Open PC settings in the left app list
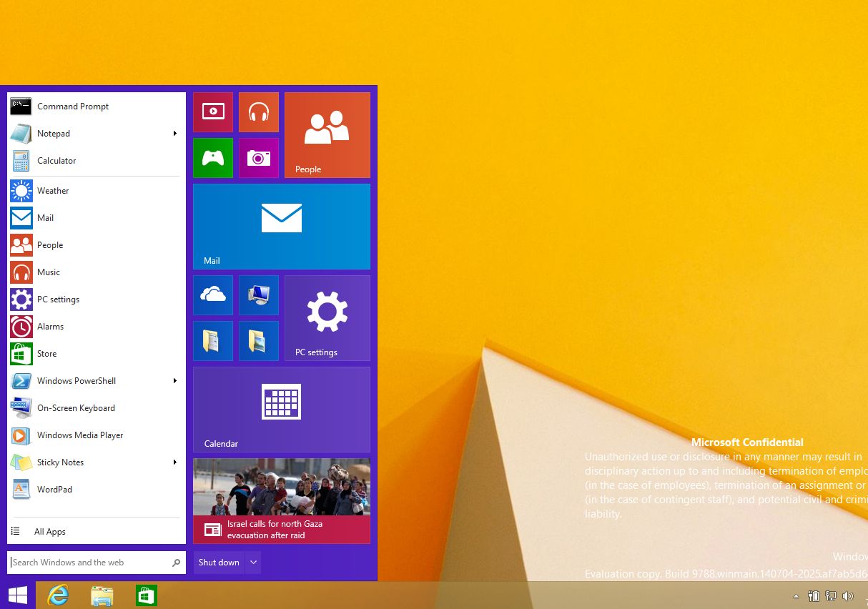Image resolution: width=868 pixels, height=609 pixels. pos(97,299)
